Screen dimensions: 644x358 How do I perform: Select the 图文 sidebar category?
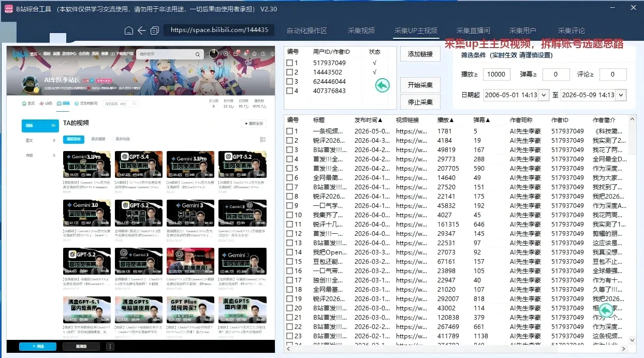click(40, 141)
